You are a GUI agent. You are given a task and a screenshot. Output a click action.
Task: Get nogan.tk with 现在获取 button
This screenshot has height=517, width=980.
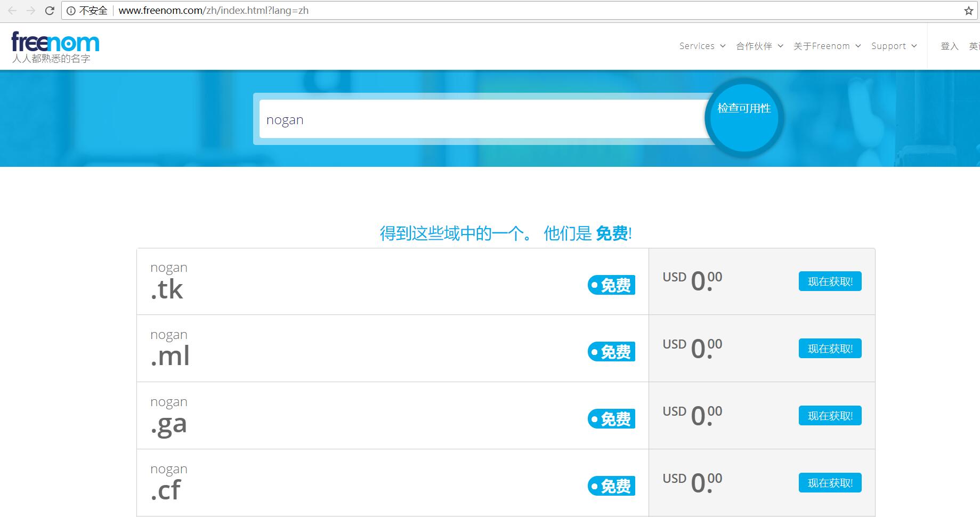(x=830, y=281)
